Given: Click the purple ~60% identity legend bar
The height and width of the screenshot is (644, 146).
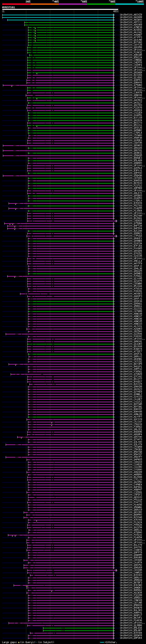Looking at the screenshot, I should [x=73, y=4].
